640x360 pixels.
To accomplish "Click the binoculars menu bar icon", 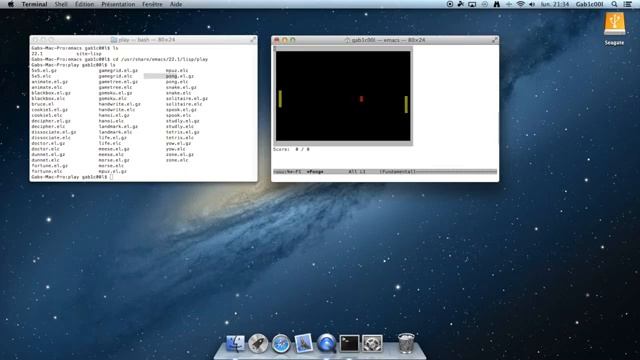I will click(496, 4).
